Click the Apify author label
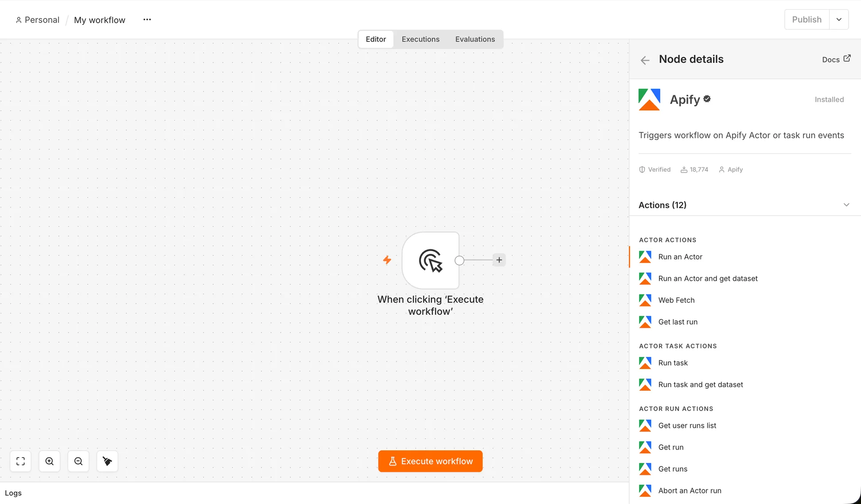 click(731, 170)
